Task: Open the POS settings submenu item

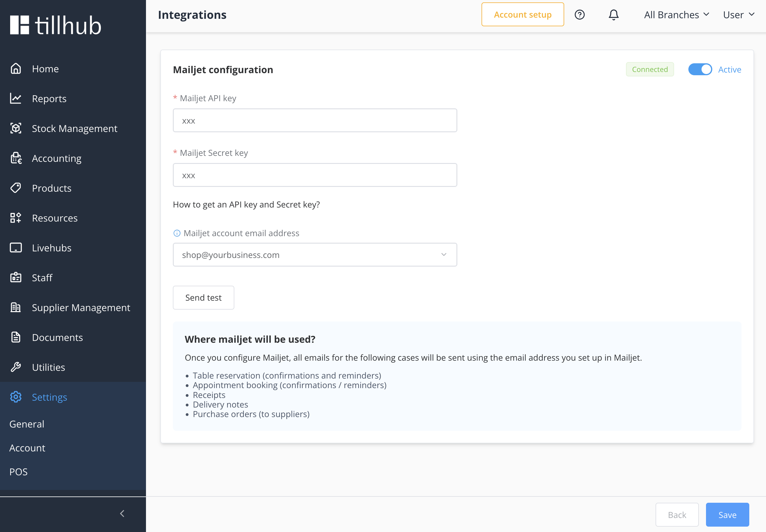Action: coord(18,472)
